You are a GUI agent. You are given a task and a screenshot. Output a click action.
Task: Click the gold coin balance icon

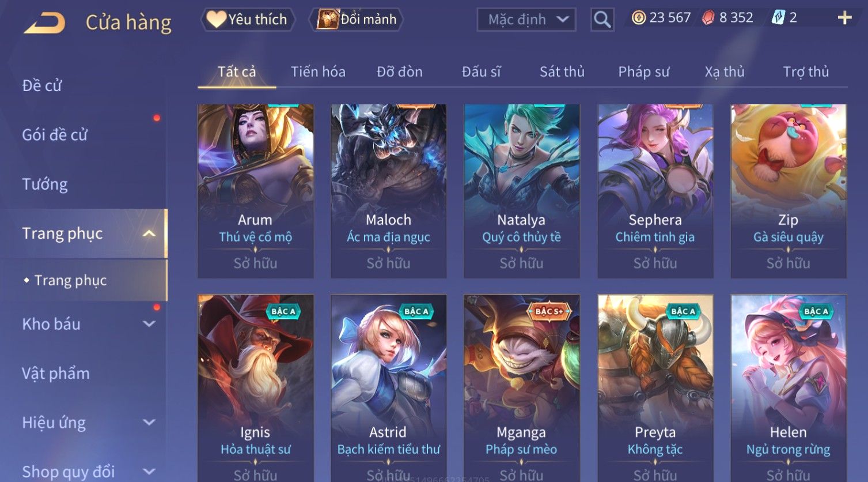(x=638, y=18)
